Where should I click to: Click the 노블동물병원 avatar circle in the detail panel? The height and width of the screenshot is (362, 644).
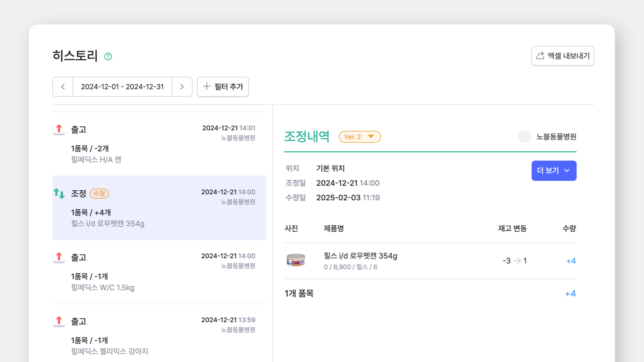pyautogui.click(x=524, y=137)
